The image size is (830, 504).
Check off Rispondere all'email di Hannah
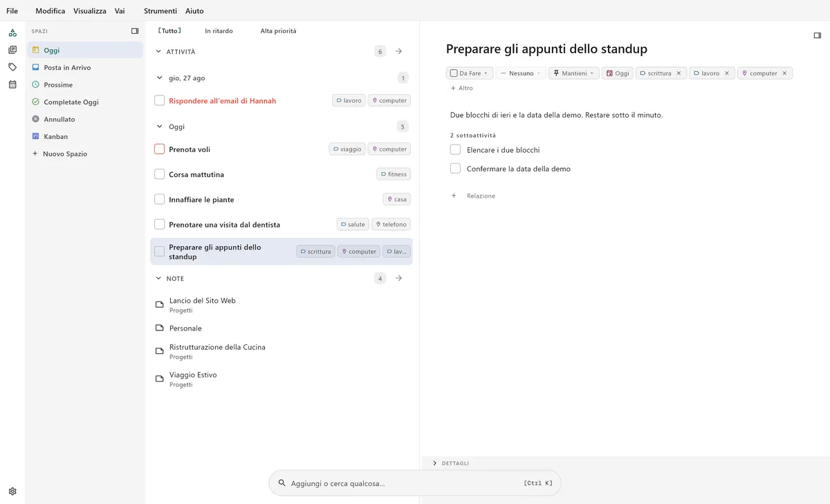point(159,100)
